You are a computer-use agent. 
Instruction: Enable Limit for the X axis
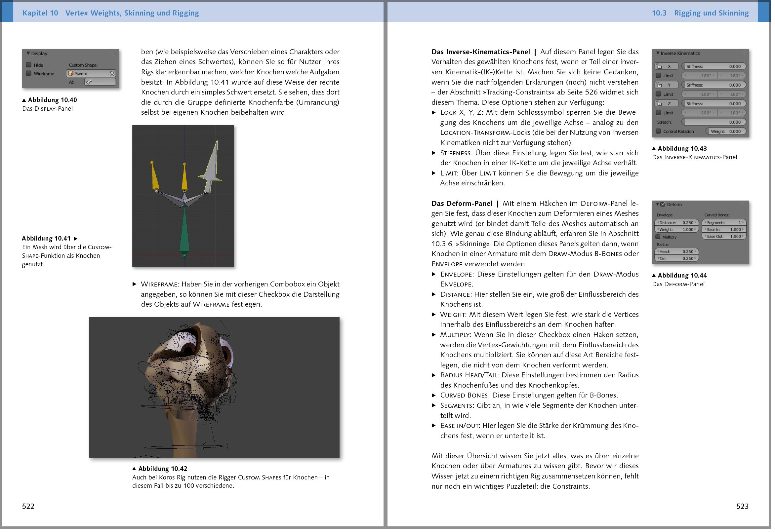[x=658, y=75]
